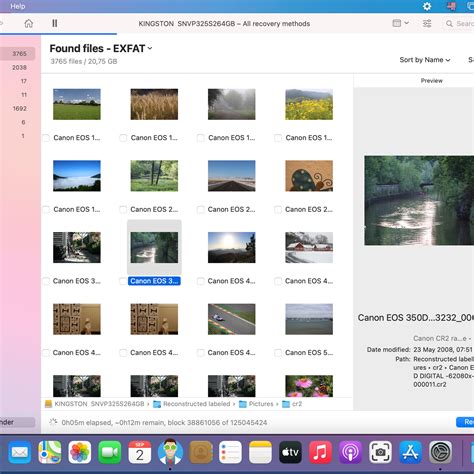The width and height of the screenshot is (474, 474).
Task: Open cr2 folder in breadcrumb
Action: (292, 404)
